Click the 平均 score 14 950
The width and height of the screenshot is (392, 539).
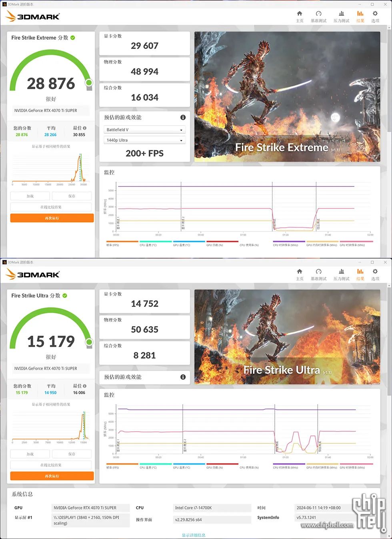pyautogui.click(x=50, y=393)
